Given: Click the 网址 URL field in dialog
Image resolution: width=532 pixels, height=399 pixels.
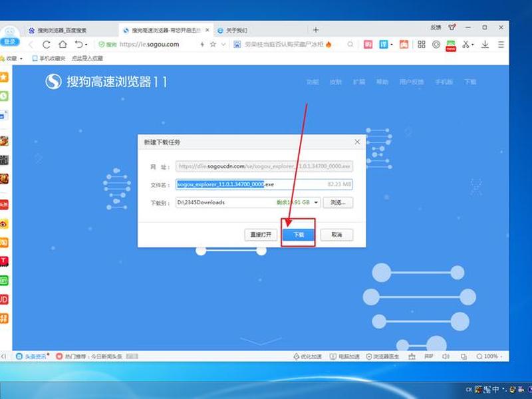Looking at the screenshot, I should coord(264,166).
